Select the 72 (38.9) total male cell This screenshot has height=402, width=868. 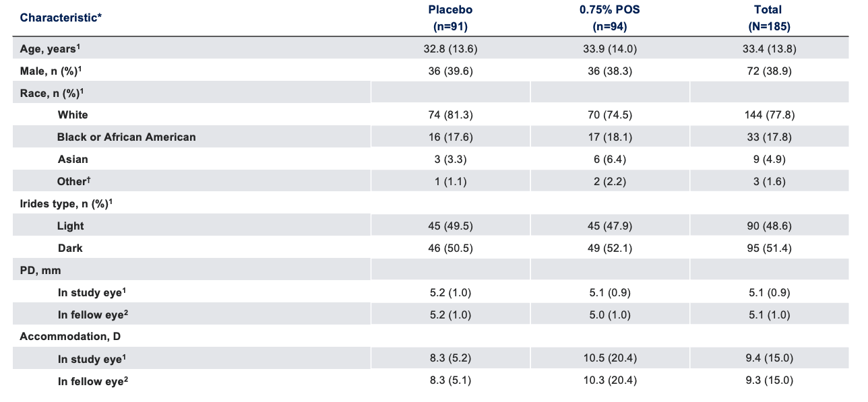768,71
